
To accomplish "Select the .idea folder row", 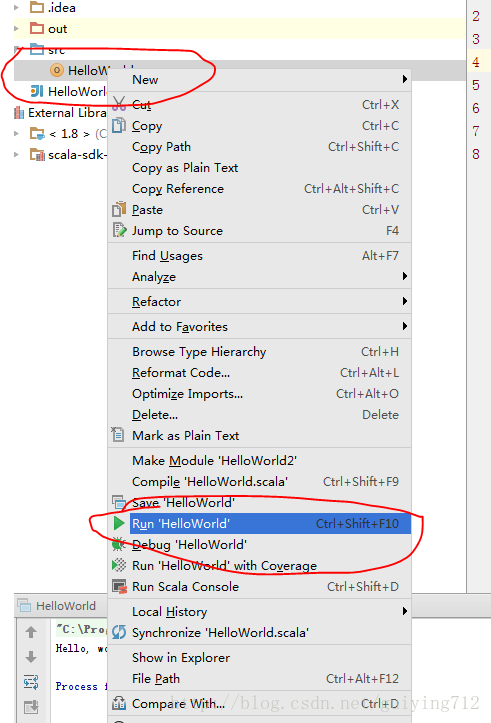I will pyautogui.click(x=239, y=8).
